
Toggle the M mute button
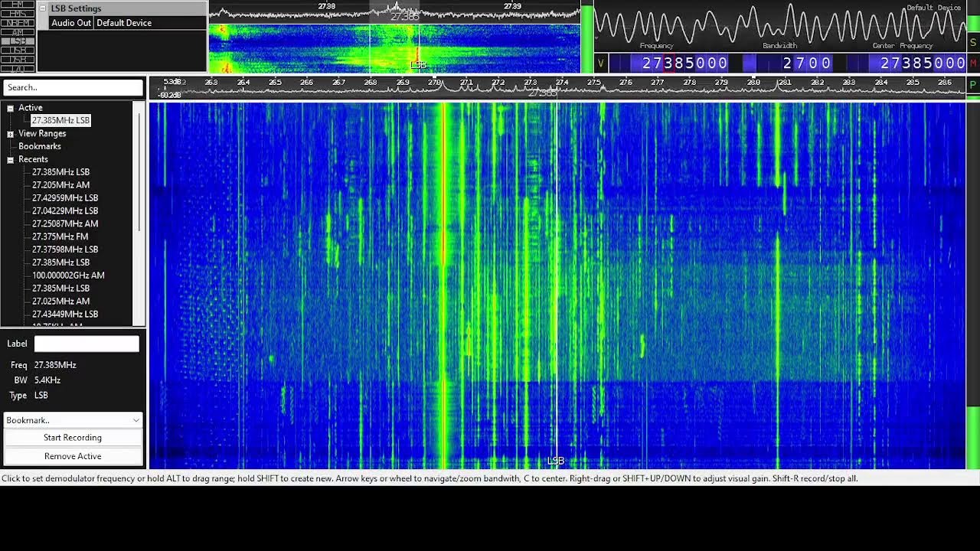(973, 63)
